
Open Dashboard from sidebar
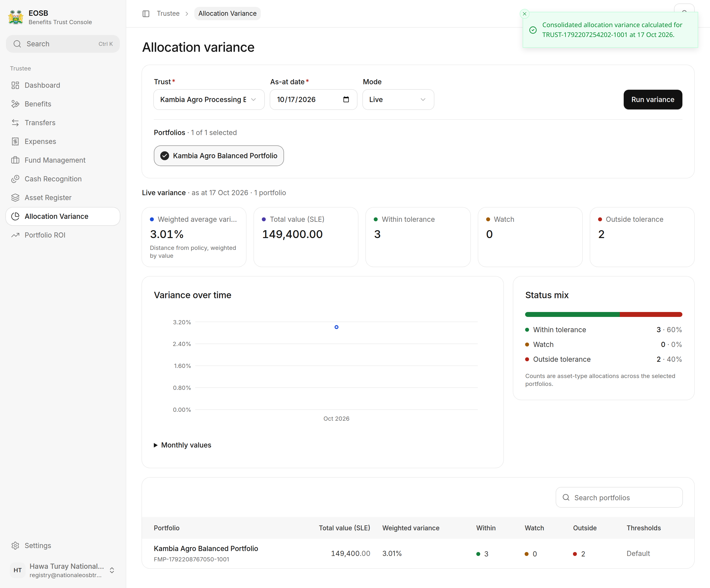click(63, 85)
